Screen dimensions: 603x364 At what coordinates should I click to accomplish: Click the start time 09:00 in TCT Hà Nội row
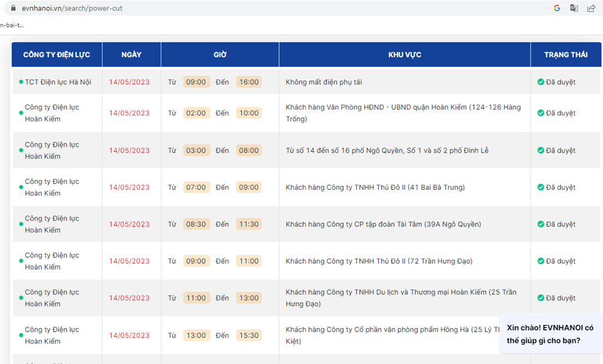(x=196, y=82)
